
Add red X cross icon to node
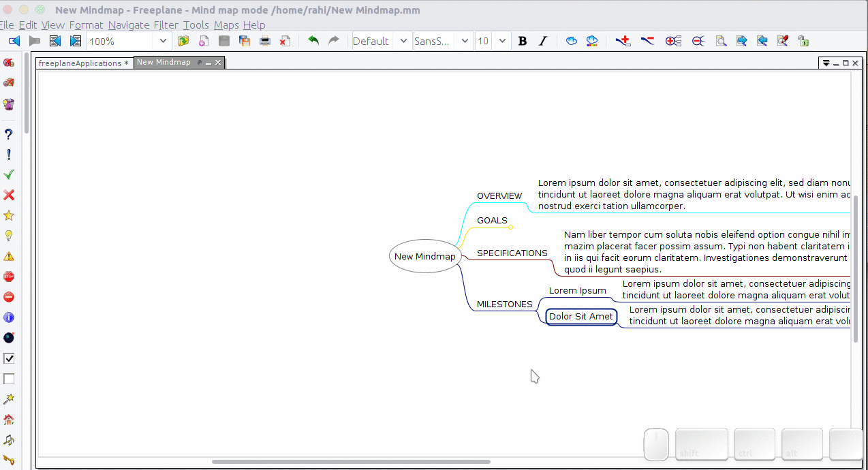9,195
